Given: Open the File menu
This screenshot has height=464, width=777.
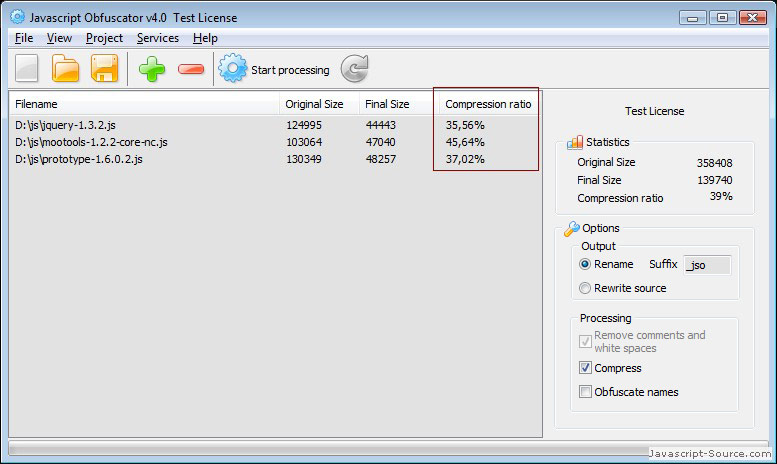Looking at the screenshot, I should click(x=24, y=38).
